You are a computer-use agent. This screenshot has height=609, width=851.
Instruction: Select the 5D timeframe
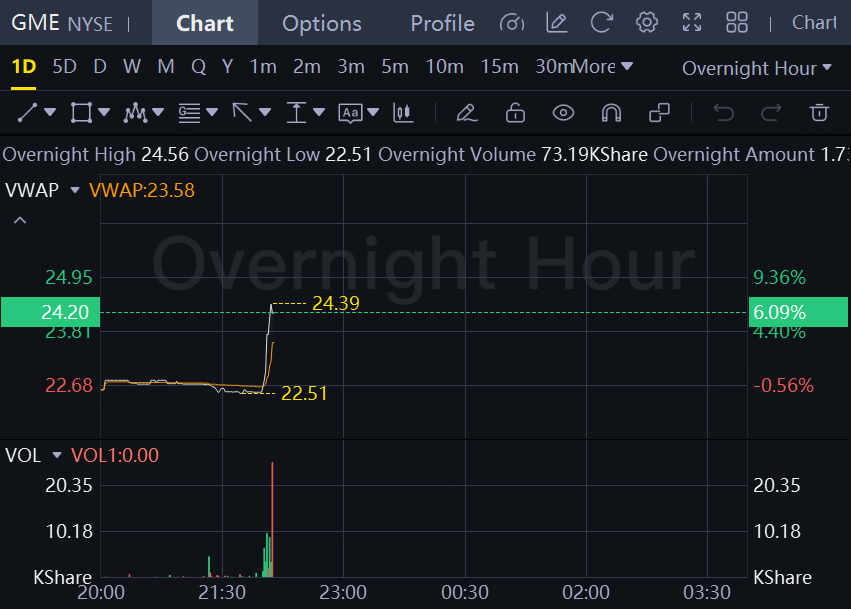coord(65,67)
